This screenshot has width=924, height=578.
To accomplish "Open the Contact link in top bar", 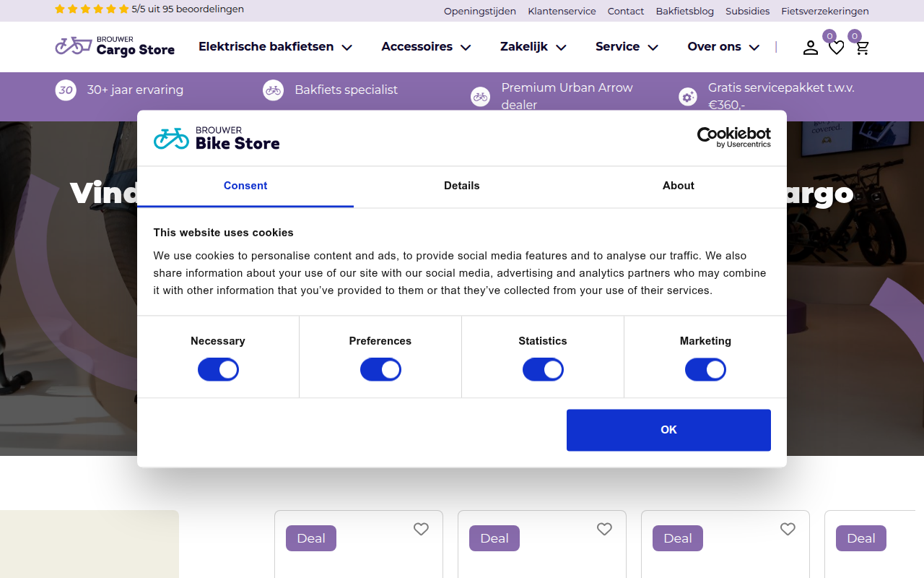I will pos(626,11).
